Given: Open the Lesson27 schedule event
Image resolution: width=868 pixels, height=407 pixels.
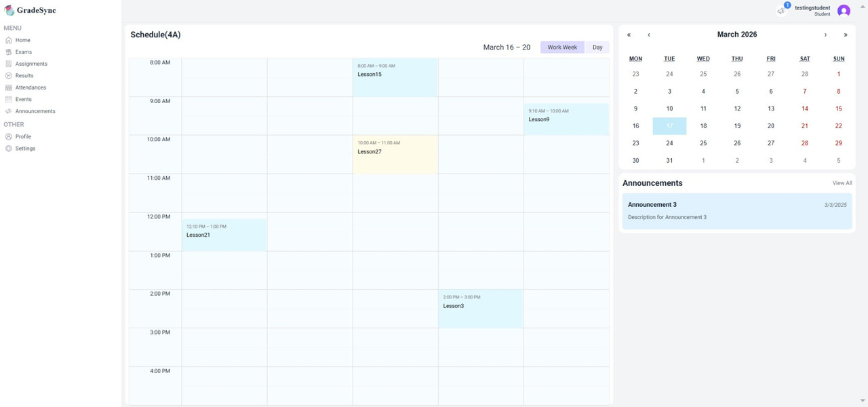Looking at the screenshot, I should (x=395, y=155).
